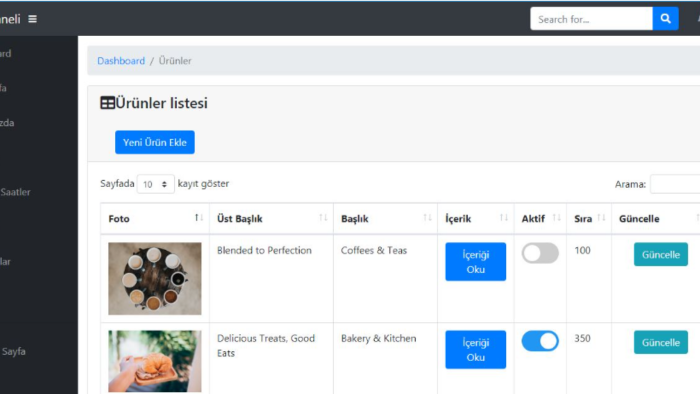Click the table icon beside Ürünler listesi
The image size is (700, 394).
pyautogui.click(x=107, y=103)
